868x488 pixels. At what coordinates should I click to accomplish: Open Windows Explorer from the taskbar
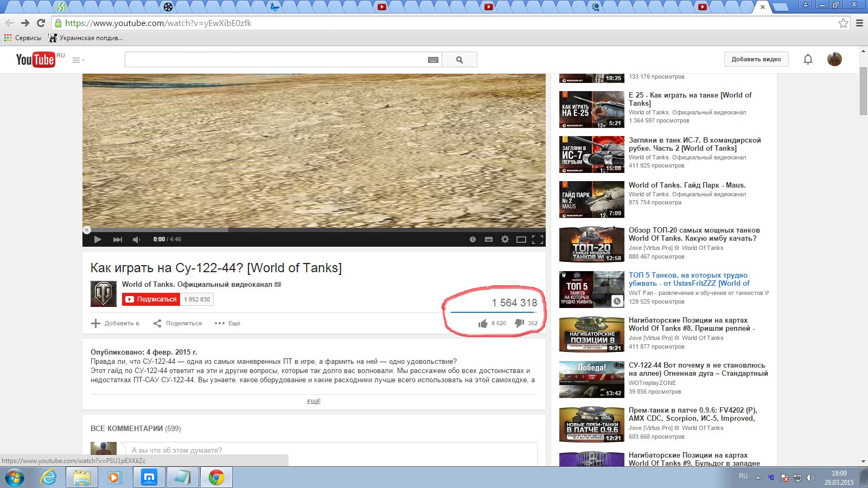[82, 478]
